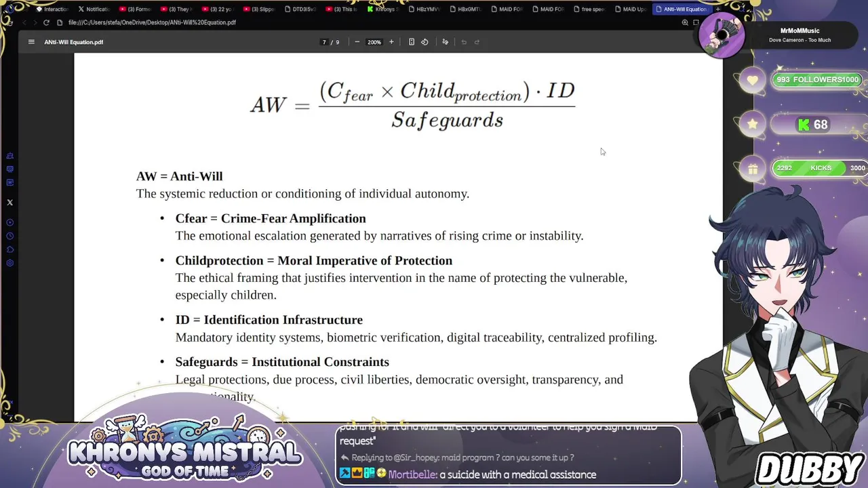
Task: Rotate the PDF counterclockwise
Action: click(x=425, y=42)
